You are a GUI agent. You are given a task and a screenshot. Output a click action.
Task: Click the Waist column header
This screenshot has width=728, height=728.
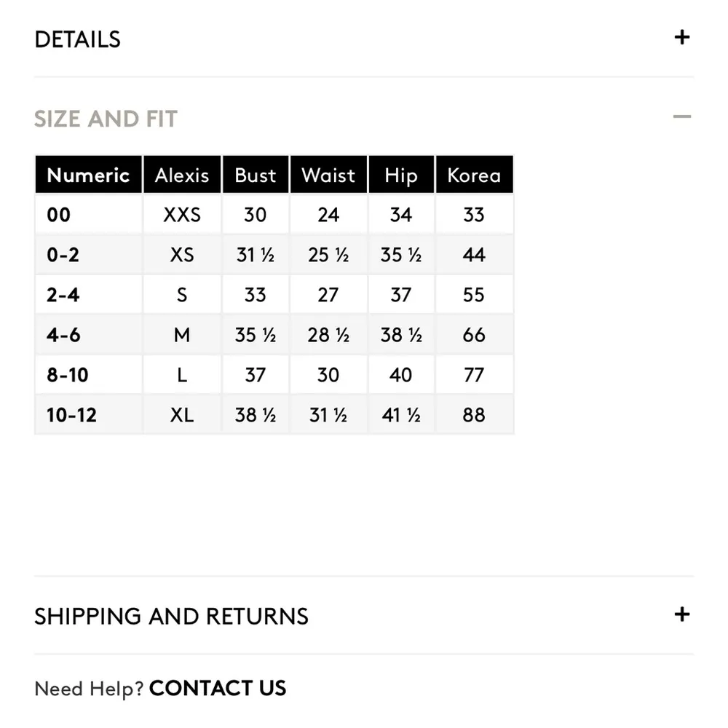click(328, 175)
